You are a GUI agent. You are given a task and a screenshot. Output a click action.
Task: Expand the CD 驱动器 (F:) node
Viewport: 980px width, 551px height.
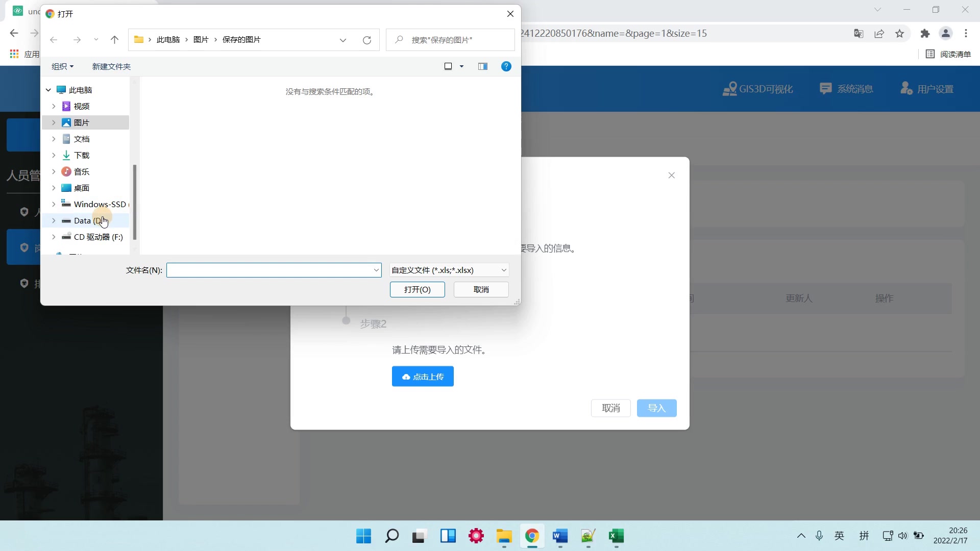click(54, 237)
